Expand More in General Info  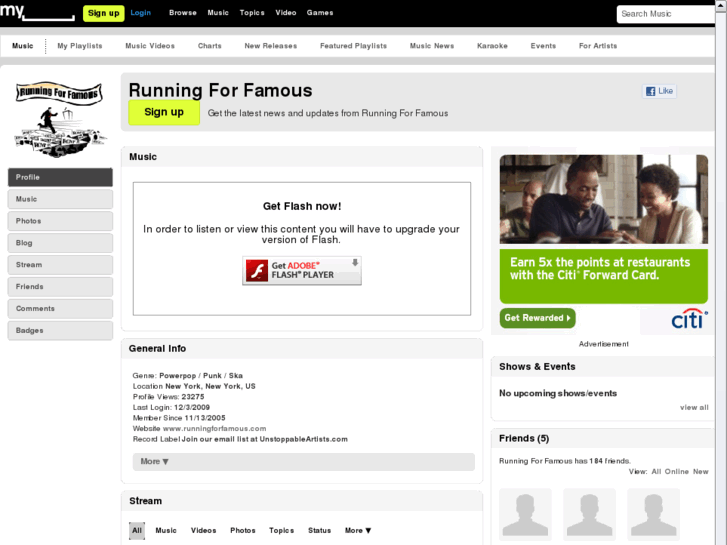[x=304, y=462]
